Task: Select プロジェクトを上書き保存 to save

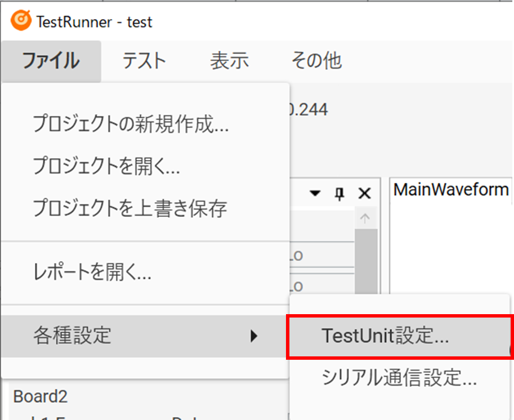Action: point(130,208)
